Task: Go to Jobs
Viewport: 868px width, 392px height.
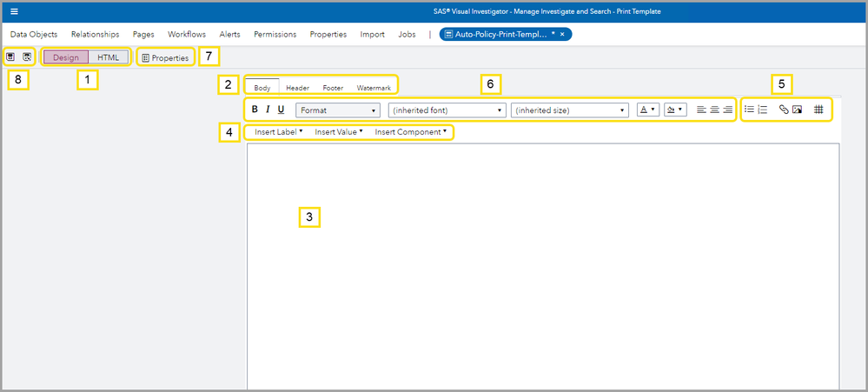Action: click(x=407, y=34)
